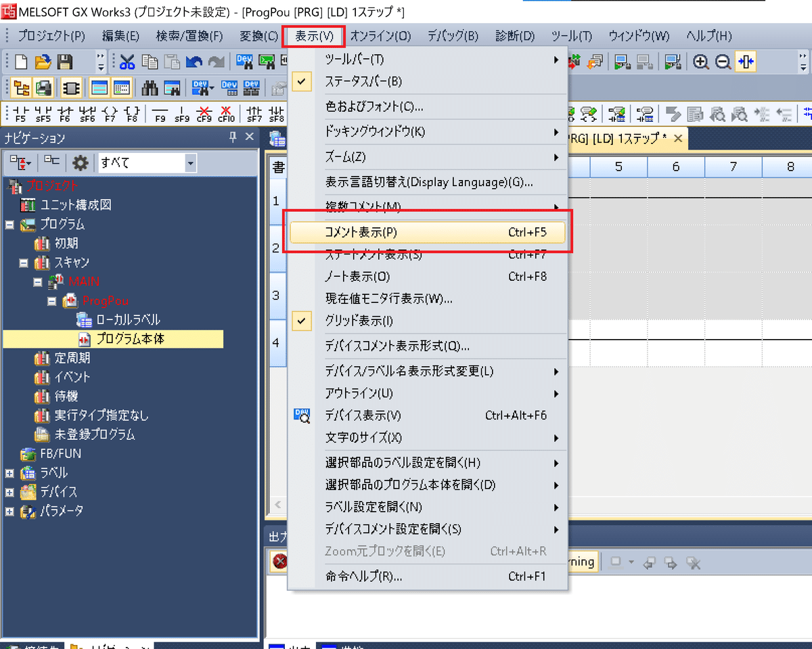
Task: Open the ヘルプ(H) menu
Action: pos(708,36)
